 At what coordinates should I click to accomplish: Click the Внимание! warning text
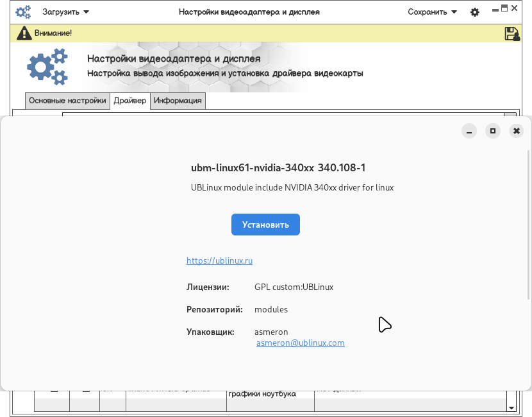pyautogui.click(x=53, y=33)
